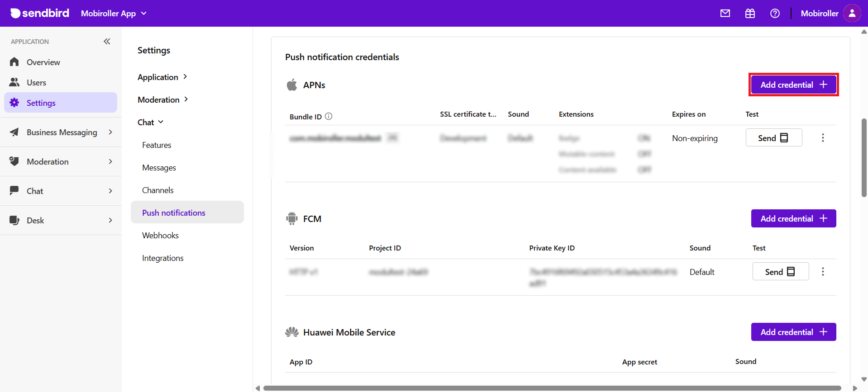Collapse the sidebar with double-chevron icon
Viewport: 868px width, 392px height.
click(x=107, y=42)
